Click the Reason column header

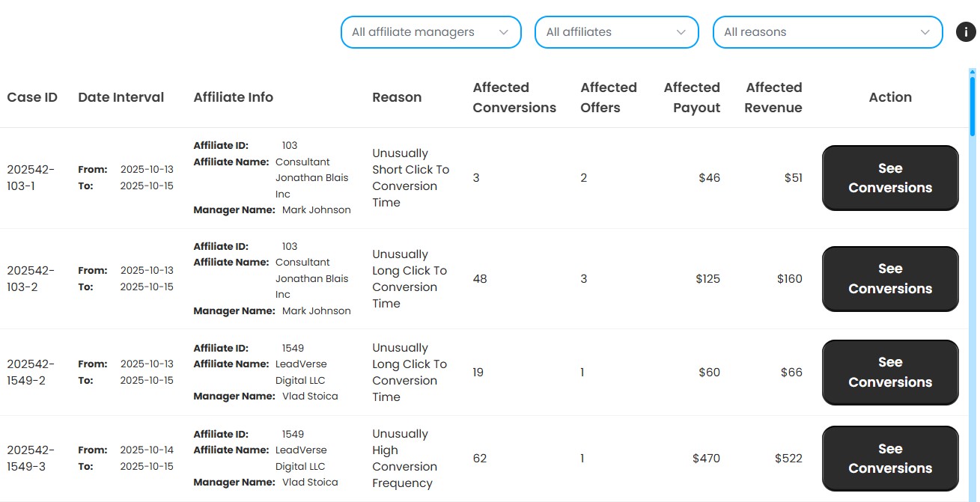click(397, 97)
